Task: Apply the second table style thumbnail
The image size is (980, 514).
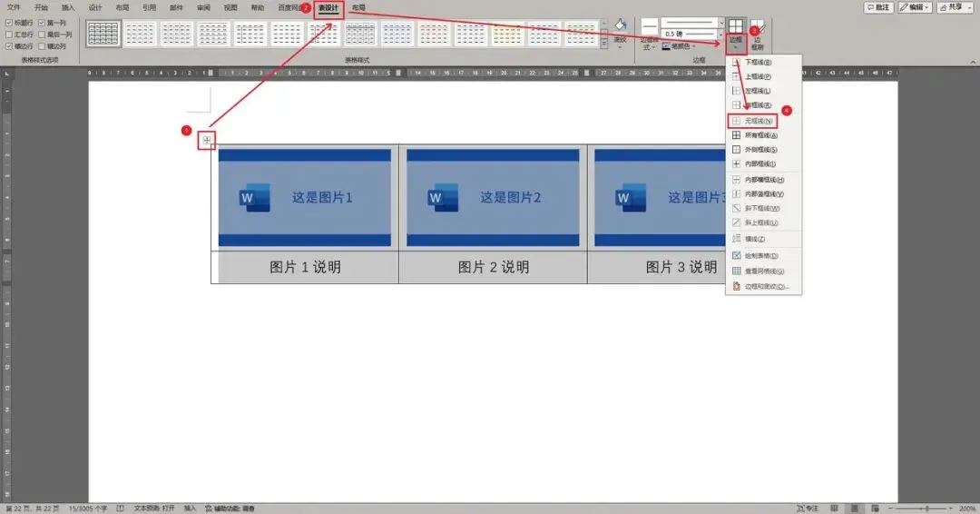Action: click(140, 34)
